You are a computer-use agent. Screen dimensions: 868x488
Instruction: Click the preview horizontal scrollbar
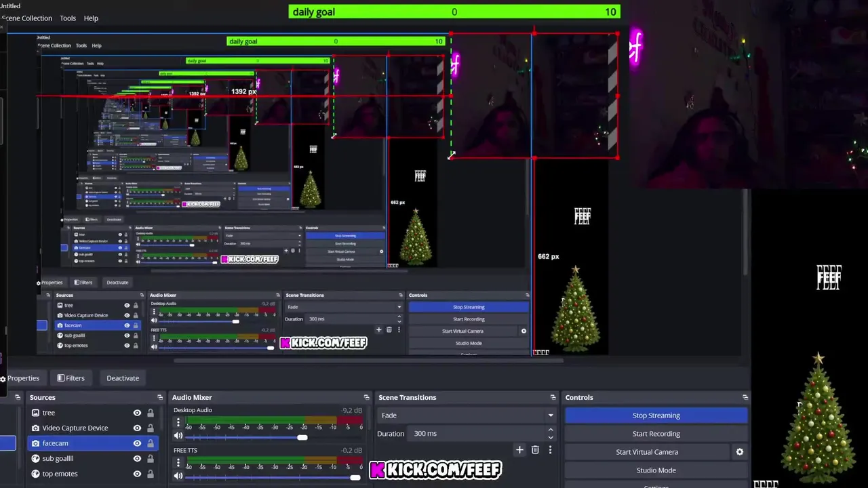[x=368, y=360]
